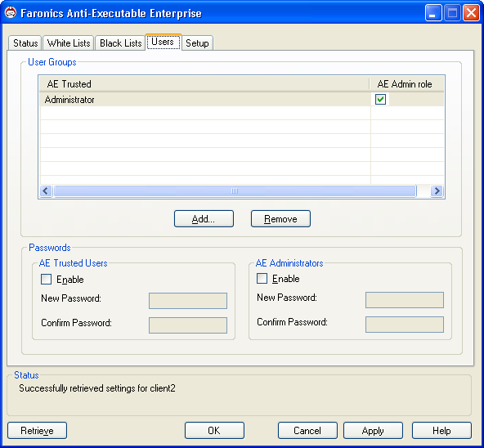484x448 pixels.
Task: Open Help via the Help button
Action: [x=441, y=430]
